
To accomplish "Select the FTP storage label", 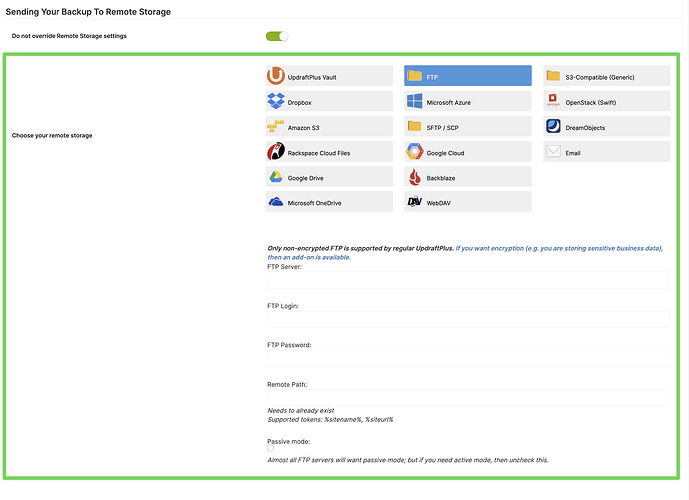I will (432, 77).
